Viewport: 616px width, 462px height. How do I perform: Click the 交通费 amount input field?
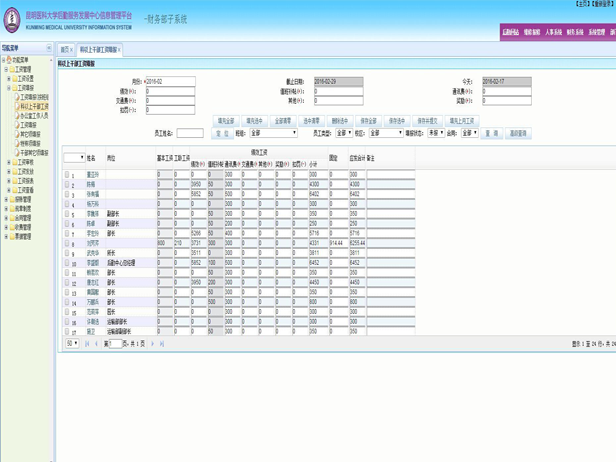170,100
